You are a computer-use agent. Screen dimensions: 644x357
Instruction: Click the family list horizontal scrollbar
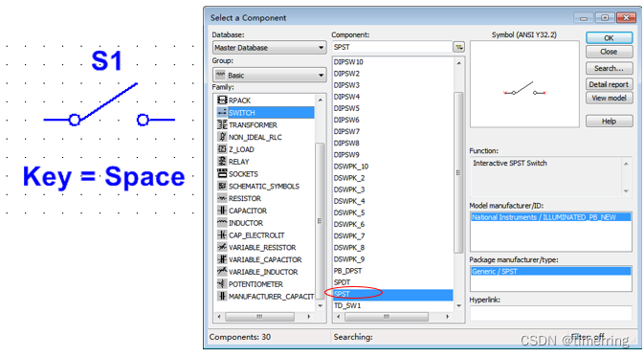259,317
